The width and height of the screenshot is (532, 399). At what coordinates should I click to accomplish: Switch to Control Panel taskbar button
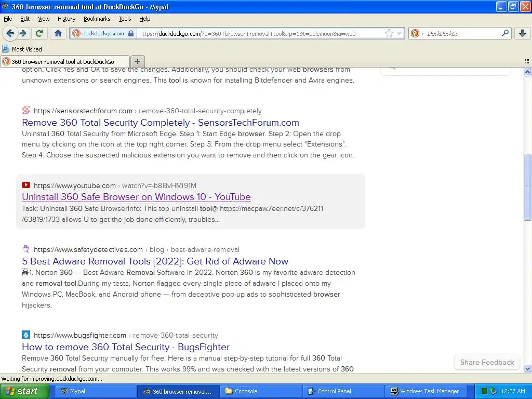click(x=343, y=391)
